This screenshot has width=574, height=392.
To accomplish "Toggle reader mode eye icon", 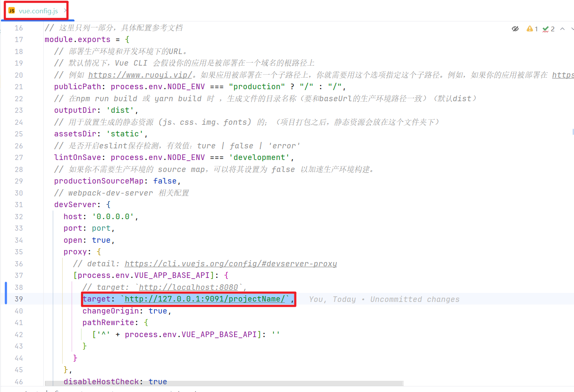I will pyautogui.click(x=515, y=29).
